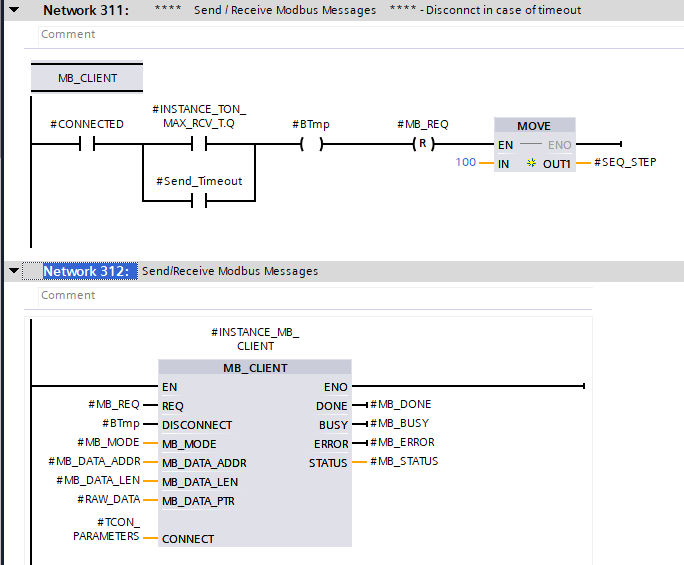684x565 pixels.
Task: Click the MOVE box OUT1 expand star icon
Action: tap(532, 162)
